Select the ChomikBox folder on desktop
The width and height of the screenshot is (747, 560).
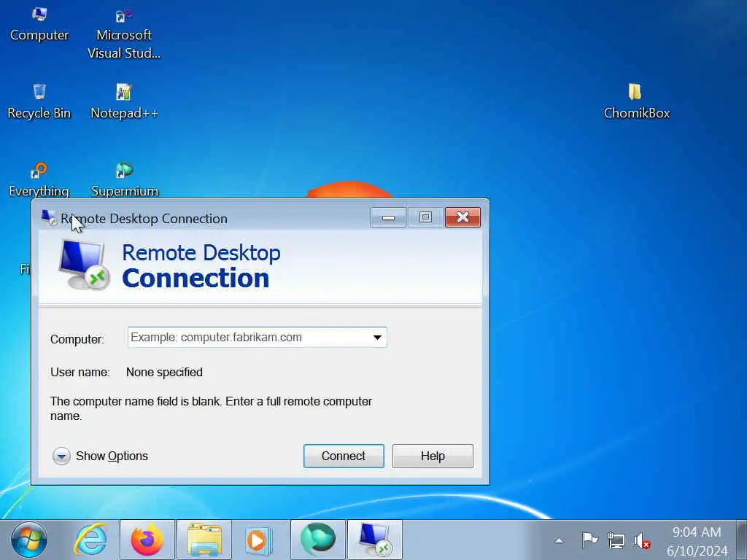pos(636,101)
